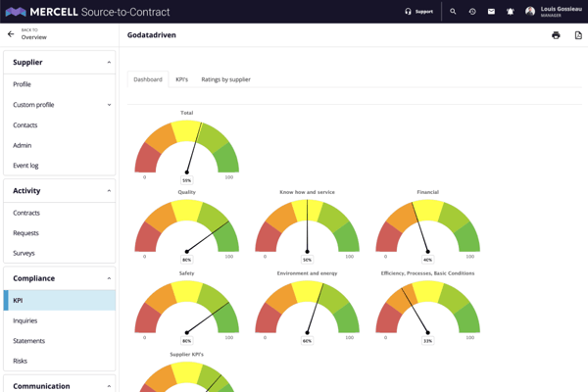Click the Total gauge chart

point(187,146)
